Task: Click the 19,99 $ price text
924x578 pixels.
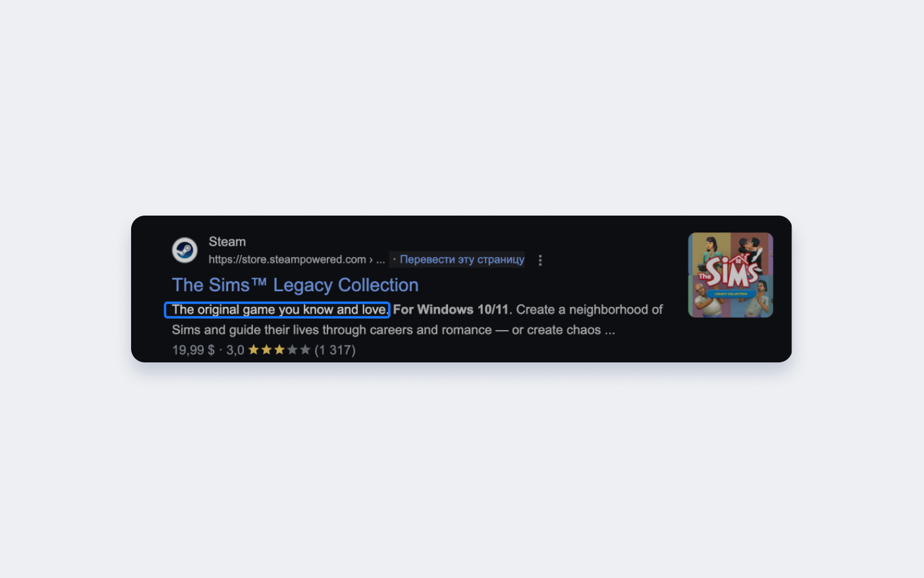Action: (x=193, y=350)
